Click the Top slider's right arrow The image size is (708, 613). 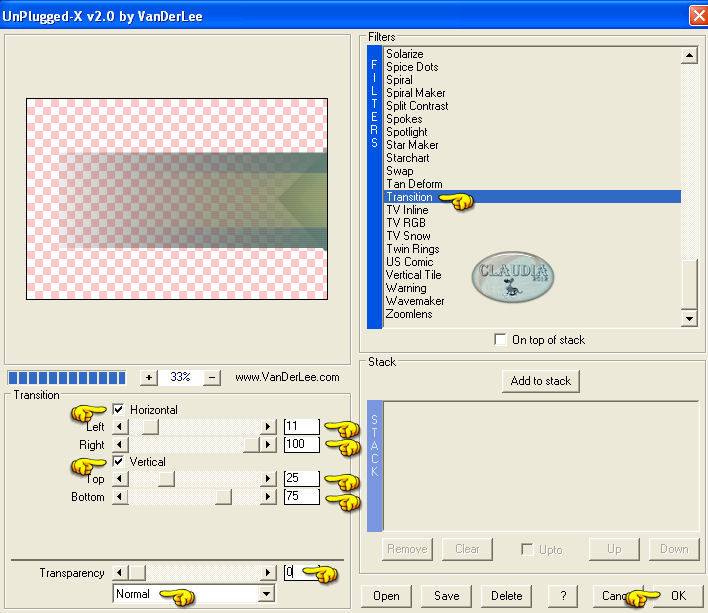268,478
